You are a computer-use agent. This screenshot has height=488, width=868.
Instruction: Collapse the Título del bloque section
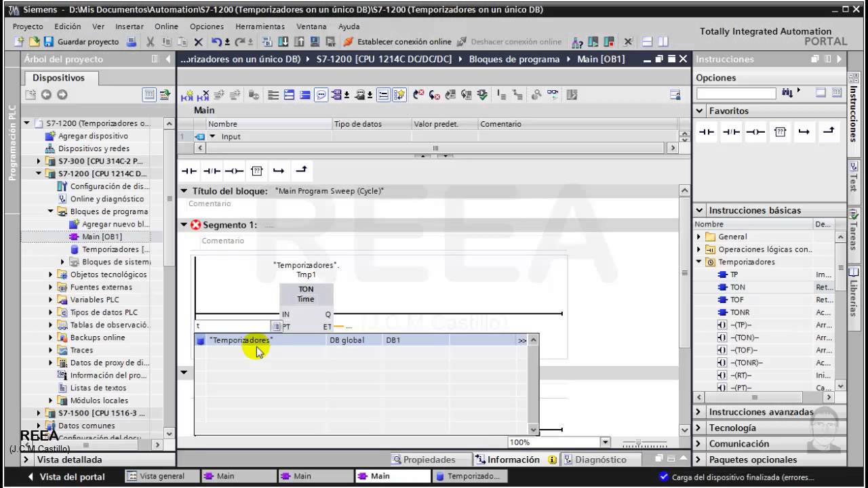coord(184,191)
